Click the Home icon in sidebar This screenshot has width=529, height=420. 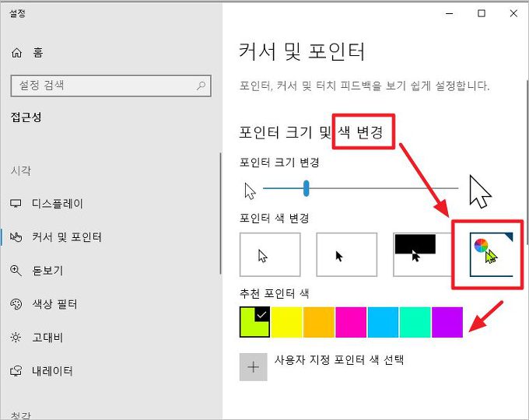coord(17,53)
